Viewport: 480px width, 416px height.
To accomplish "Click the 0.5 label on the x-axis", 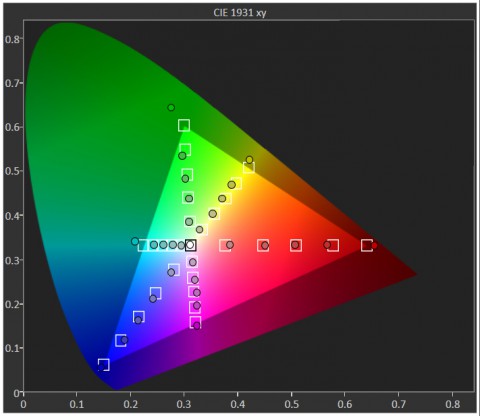I will coord(292,404).
